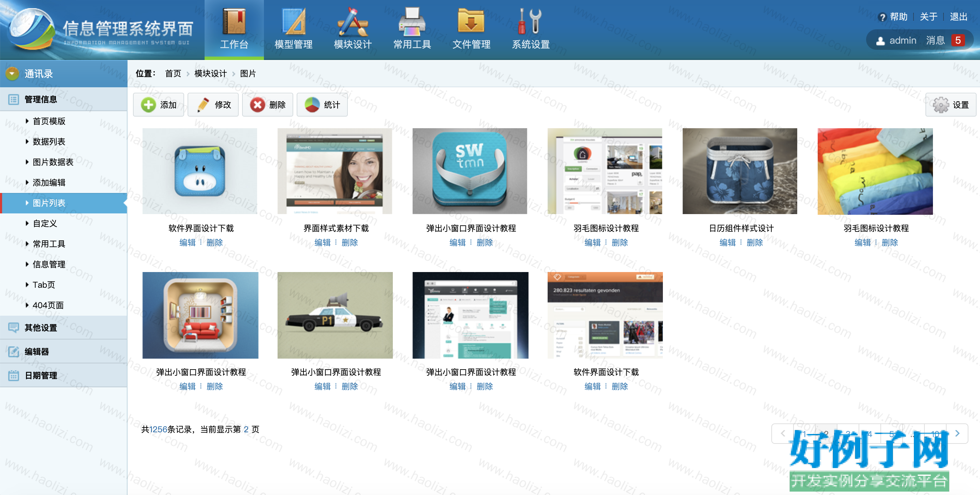Open 首页模版 sidebar item

point(49,121)
